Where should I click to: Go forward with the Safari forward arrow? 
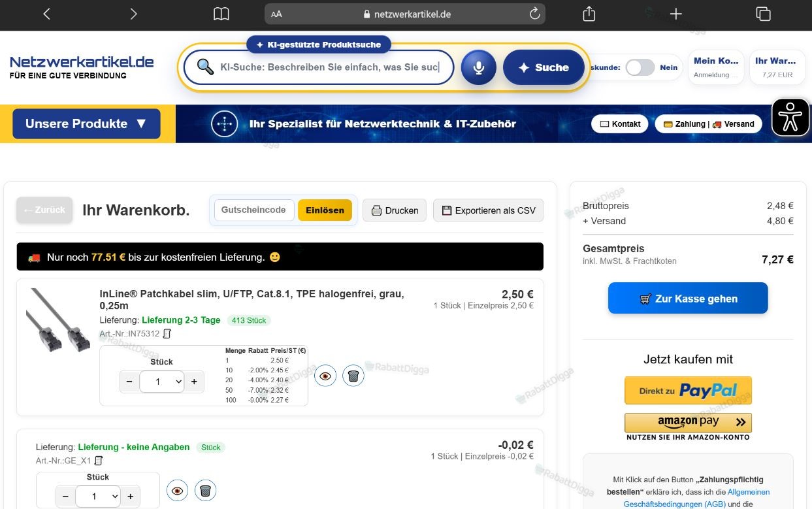(x=133, y=14)
